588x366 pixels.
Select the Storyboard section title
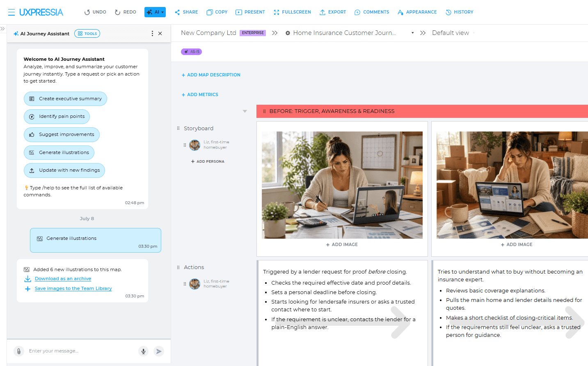coord(199,129)
